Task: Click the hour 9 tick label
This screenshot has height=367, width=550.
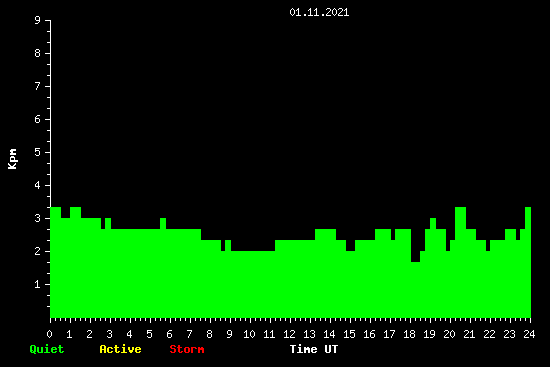Action: 229,334
